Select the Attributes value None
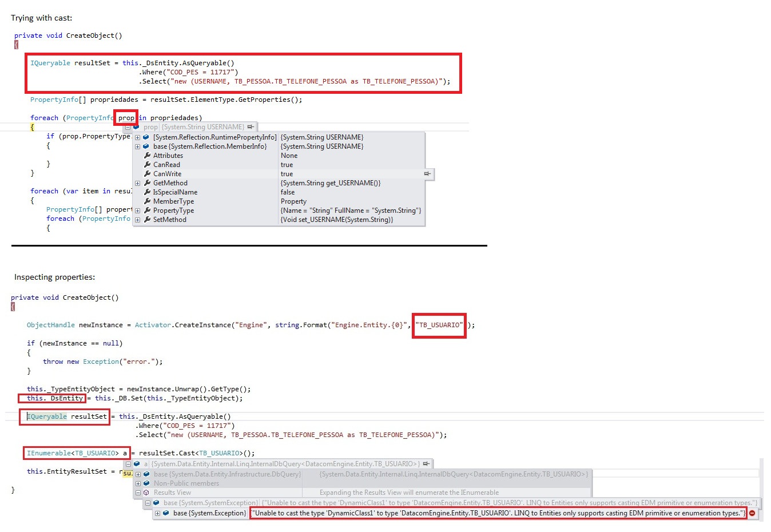The width and height of the screenshot is (771, 532). click(289, 156)
